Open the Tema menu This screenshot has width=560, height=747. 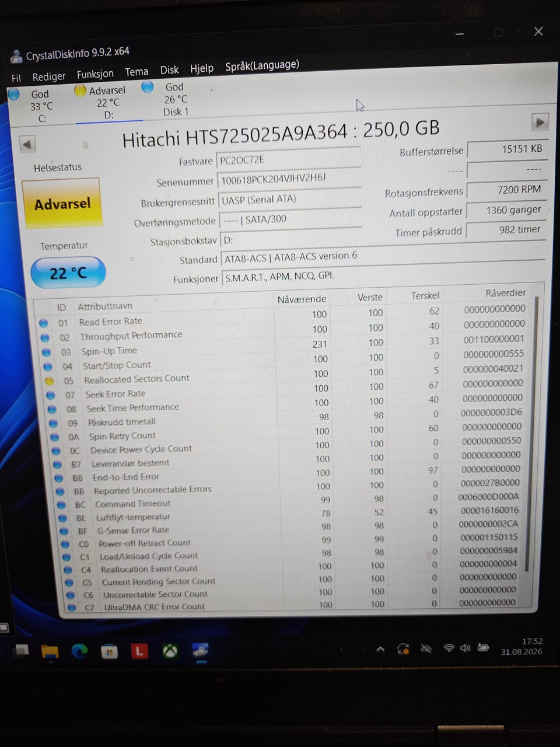[x=136, y=72]
